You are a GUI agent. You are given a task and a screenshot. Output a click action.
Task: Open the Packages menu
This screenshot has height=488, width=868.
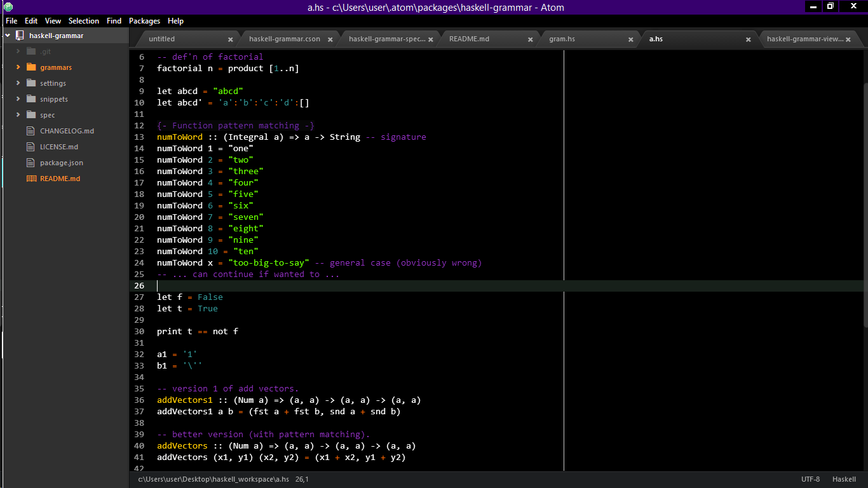click(x=144, y=21)
